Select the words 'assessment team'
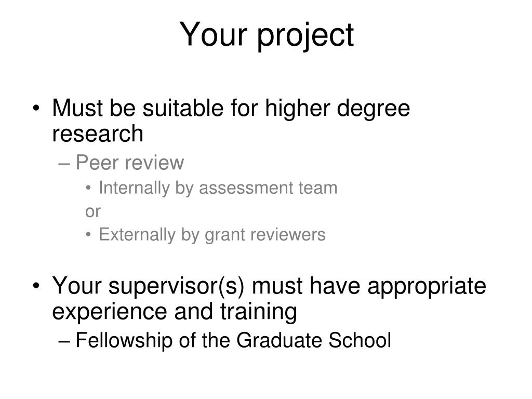The width and height of the screenshot is (532, 399). coord(268,188)
